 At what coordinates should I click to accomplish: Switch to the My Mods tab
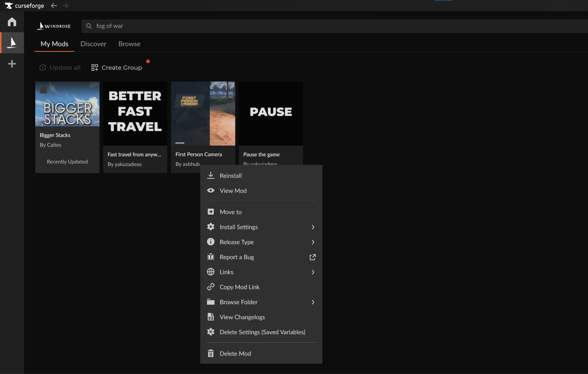coord(54,44)
